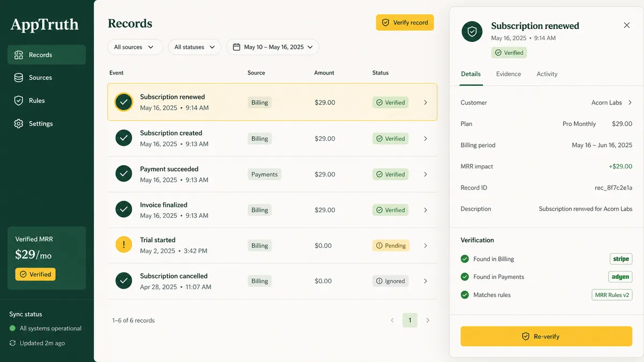Select page 1 in pagination
Viewport: 644px width, 362px height.
(x=410, y=320)
